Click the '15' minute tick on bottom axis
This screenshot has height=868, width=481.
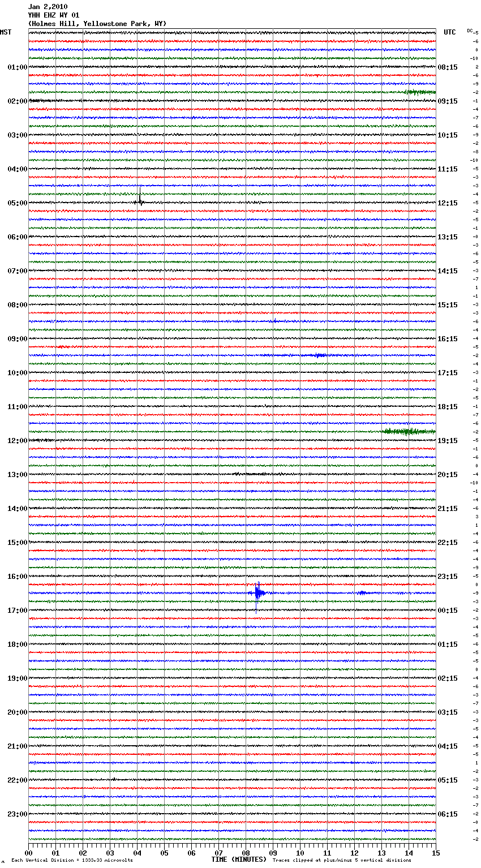tap(436, 853)
